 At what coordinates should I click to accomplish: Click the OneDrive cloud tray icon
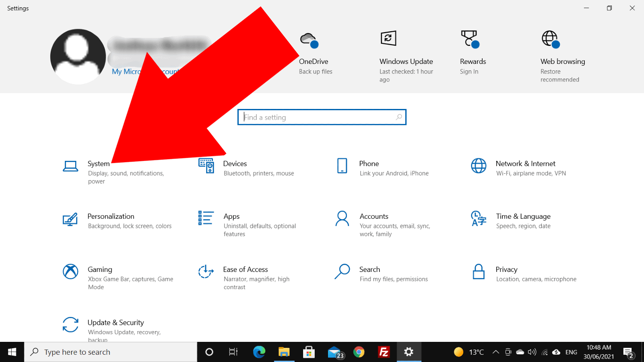pyautogui.click(x=520, y=352)
